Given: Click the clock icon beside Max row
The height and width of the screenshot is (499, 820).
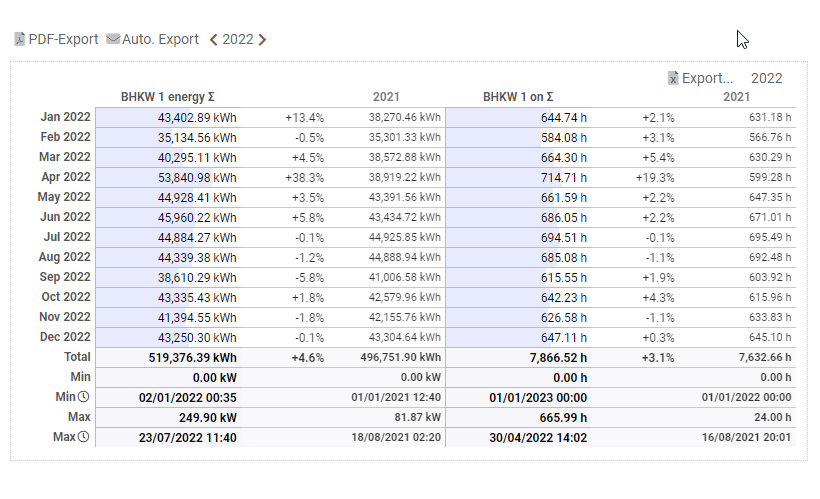Looking at the screenshot, I should (x=84, y=437).
